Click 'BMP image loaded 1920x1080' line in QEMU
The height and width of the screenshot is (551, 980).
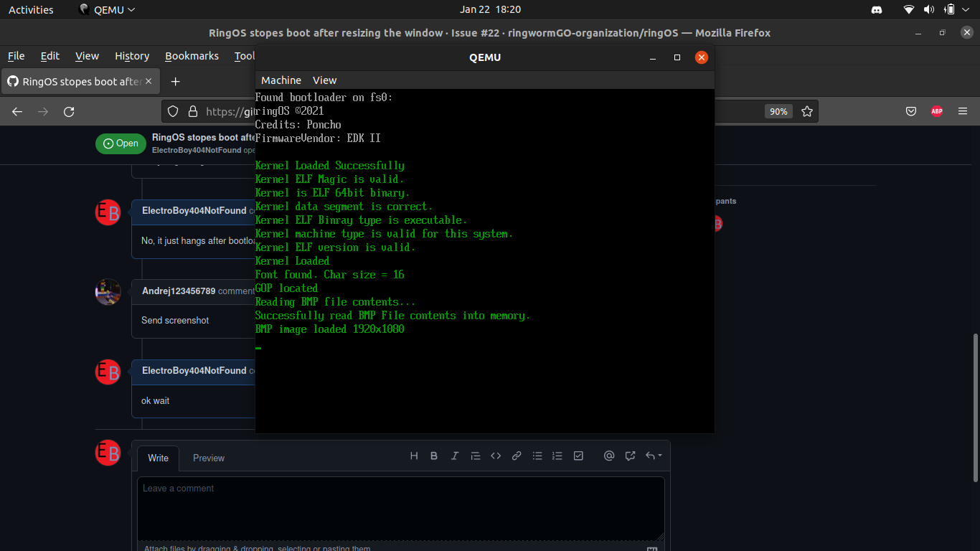pos(329,329)
